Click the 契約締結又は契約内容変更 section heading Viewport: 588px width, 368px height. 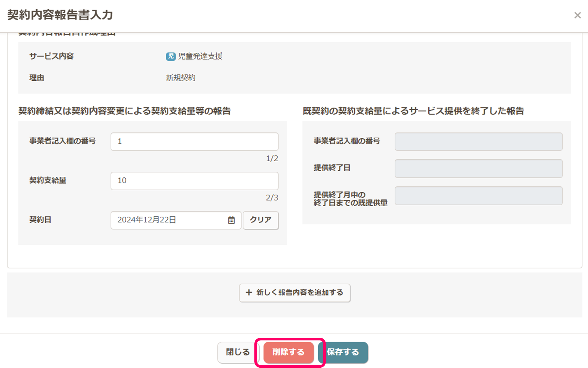tap(124, 111)
